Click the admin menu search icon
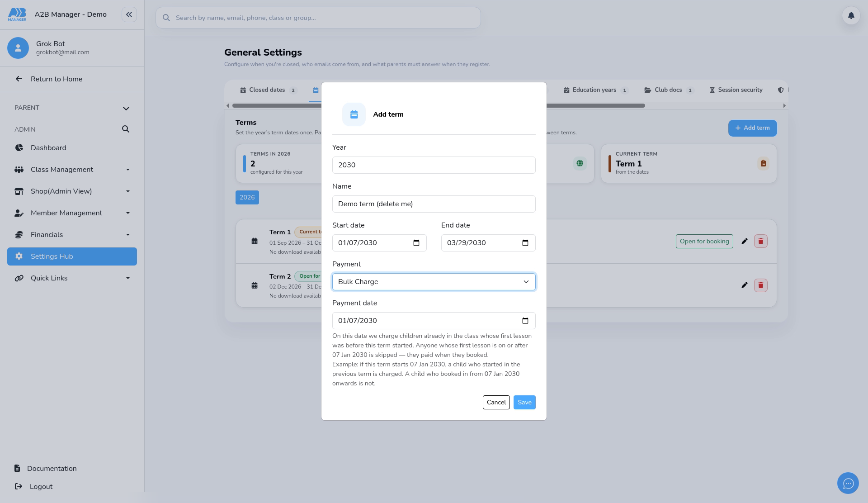Viewport: 868px width, 503px height. click(x=126, y=129)
